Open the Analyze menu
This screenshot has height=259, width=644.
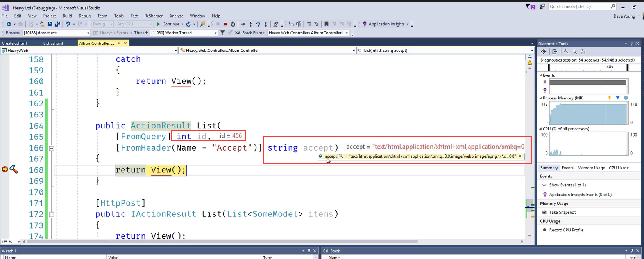point(176,16)
